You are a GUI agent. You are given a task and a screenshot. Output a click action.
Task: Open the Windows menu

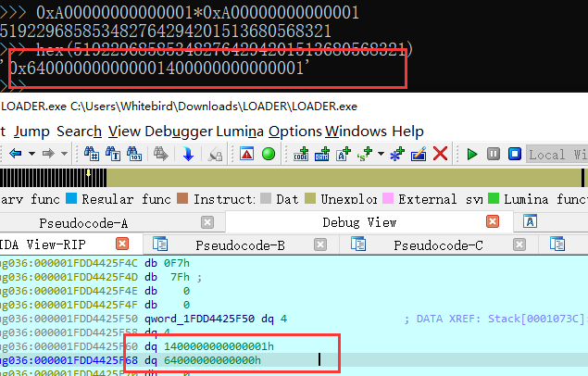[356, 132]
